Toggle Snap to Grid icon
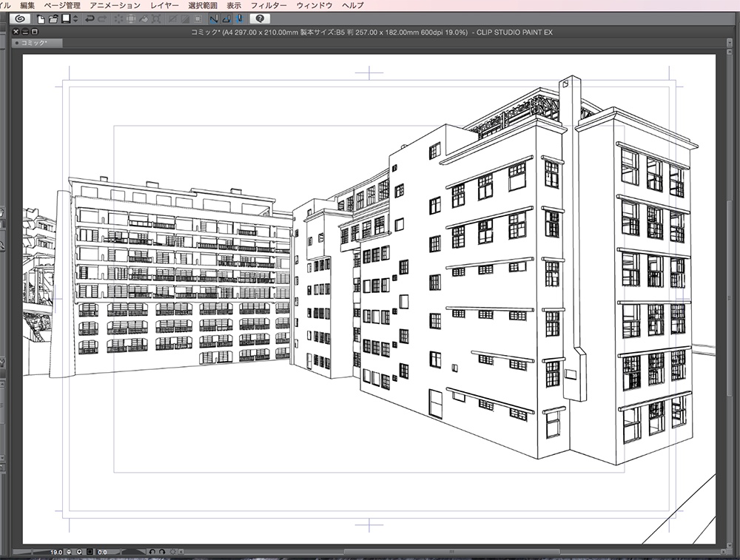The width and height of the screenshot is (740, 560). coord(239,19)
